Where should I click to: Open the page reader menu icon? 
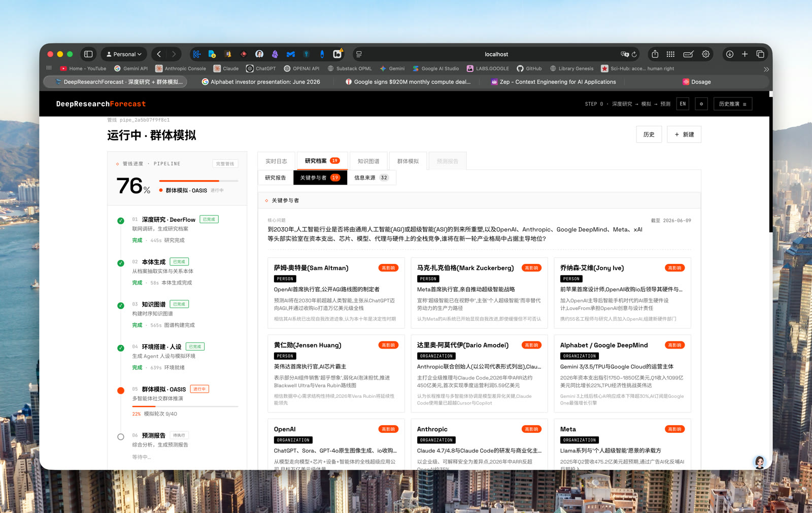point(359,54)
